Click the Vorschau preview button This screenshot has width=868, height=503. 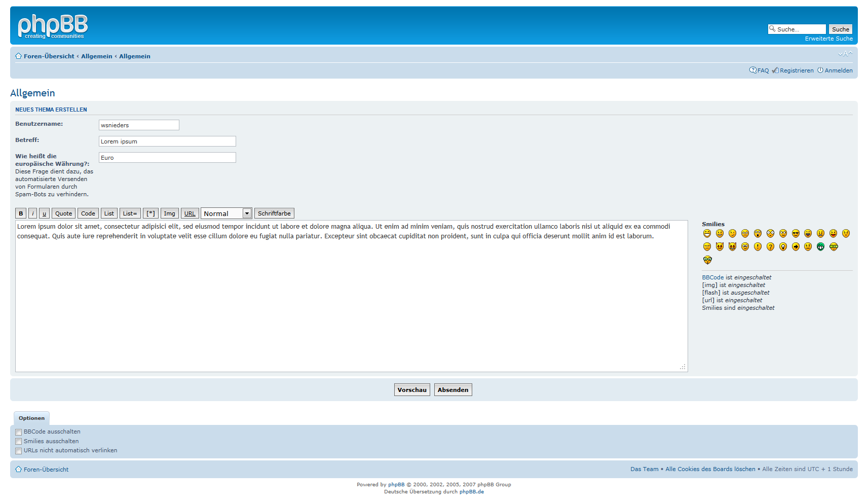(412, 390)
